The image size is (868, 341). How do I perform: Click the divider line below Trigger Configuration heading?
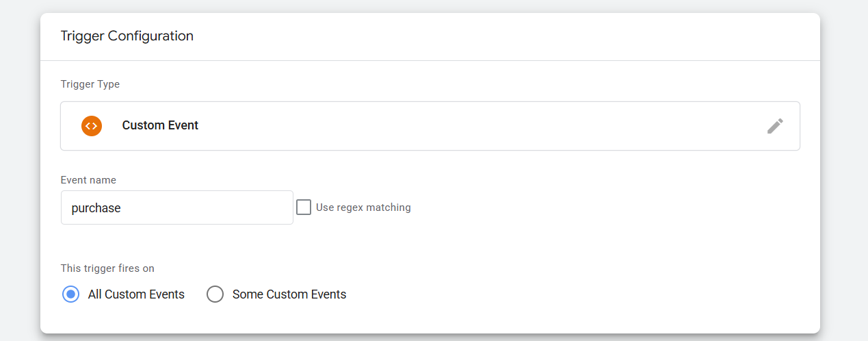click(x=430, y=61)
